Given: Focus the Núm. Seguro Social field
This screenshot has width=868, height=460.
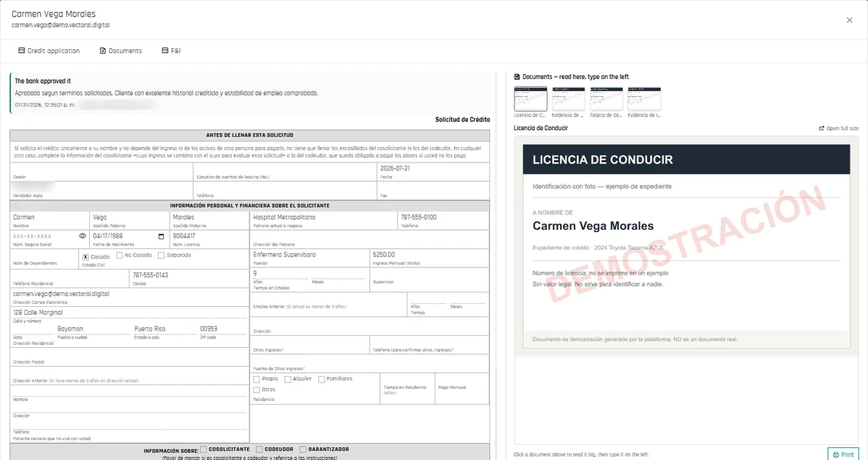Looking at the screenshot, I should [x=44, y=236].
